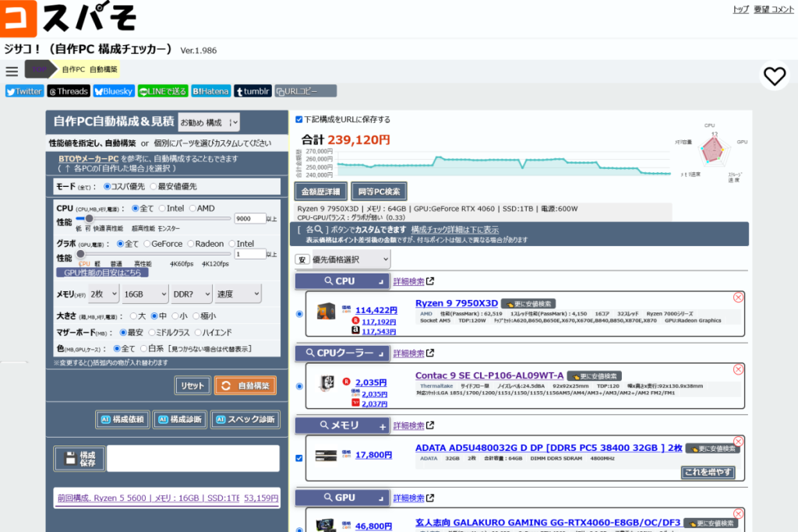
Task: Open memory 速度 dropdown
Action: tap(238, 294)
